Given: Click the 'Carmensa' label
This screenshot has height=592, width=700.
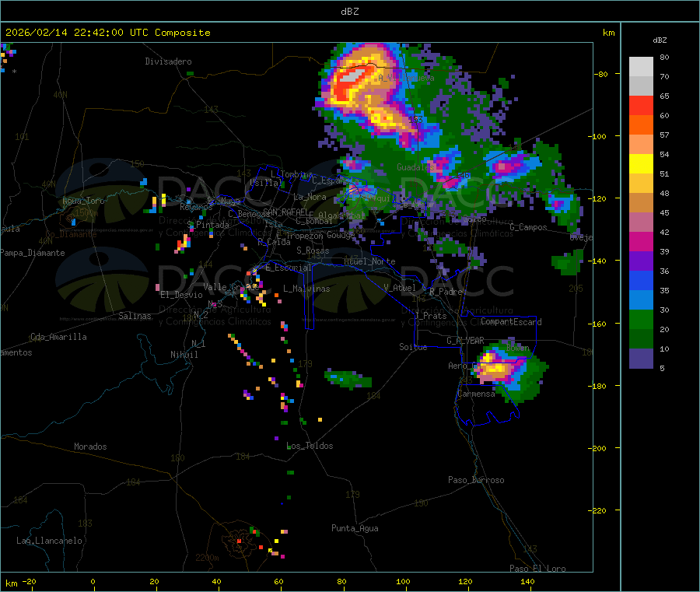Looking at the screenshot, I should click(476, 394).
